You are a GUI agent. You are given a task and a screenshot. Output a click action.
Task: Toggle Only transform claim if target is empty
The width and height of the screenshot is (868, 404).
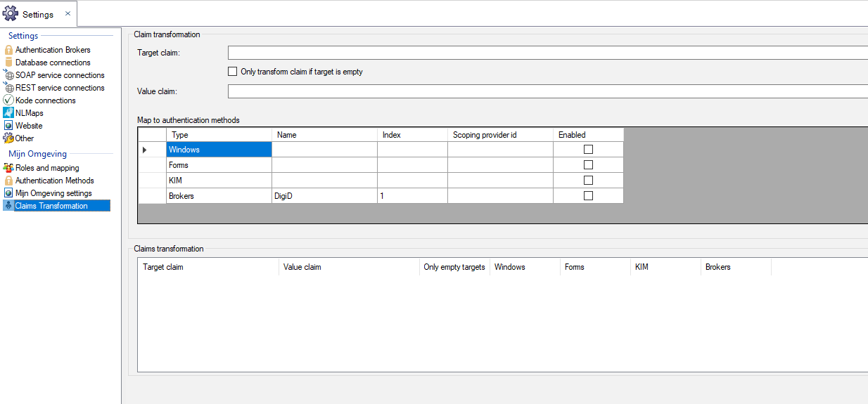[x=233, y=72]
